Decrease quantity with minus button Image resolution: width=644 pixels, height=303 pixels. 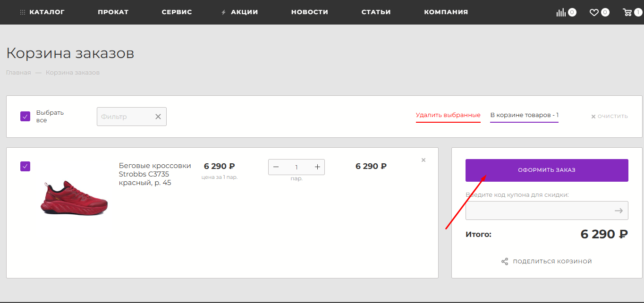tap(276, 167)
